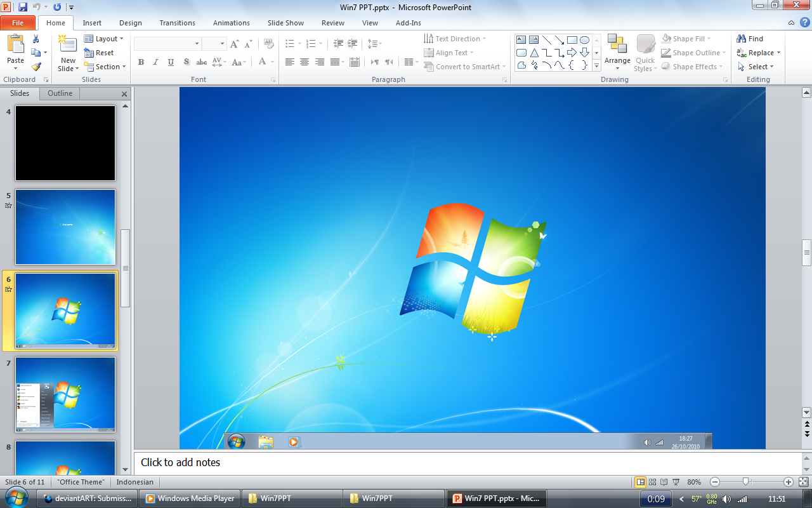Switch to the Design ribbon tab
This screenshot has height=508, width=812.
point(131,23)
